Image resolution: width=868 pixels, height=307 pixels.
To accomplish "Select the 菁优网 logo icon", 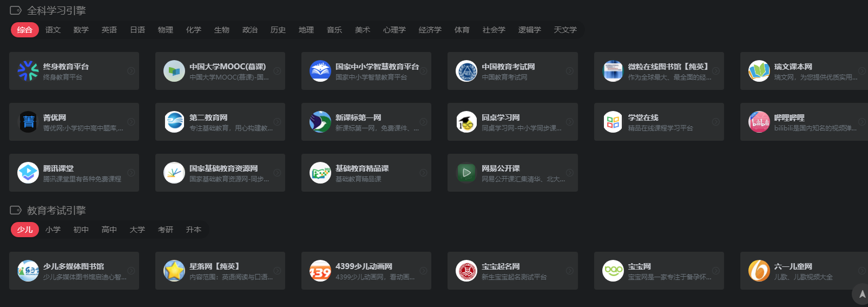I will pos(28,122).
